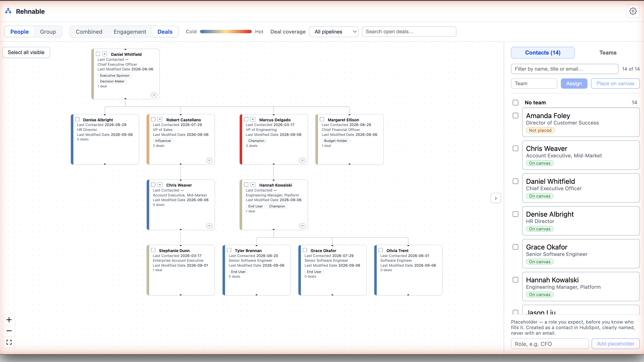This screenshot has width=644, height=362.
Task: Switch to the Group view tab
Action: 48,32
